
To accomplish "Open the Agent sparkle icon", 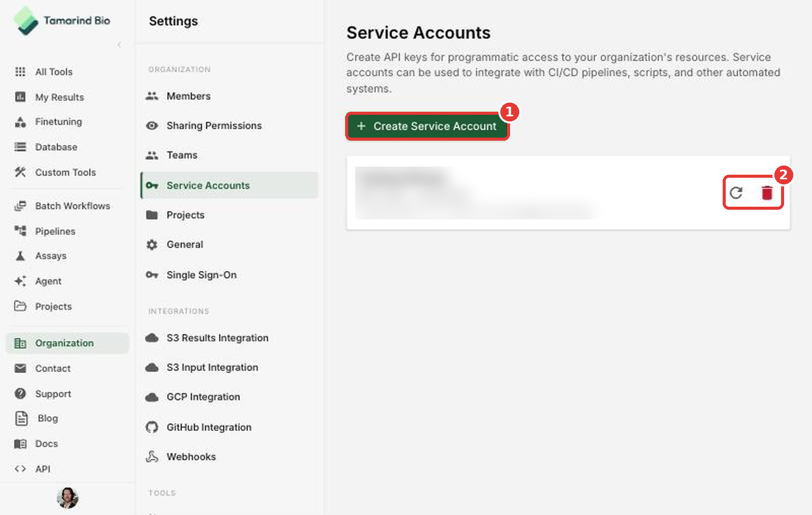I will click(x=20, y=281).
